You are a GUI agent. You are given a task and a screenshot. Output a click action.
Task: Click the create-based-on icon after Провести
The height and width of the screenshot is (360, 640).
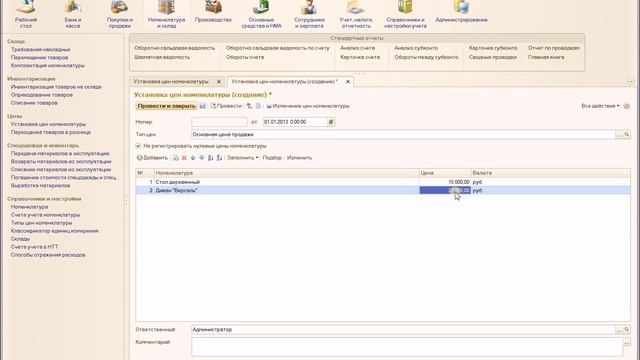click(x=249, y=106)
